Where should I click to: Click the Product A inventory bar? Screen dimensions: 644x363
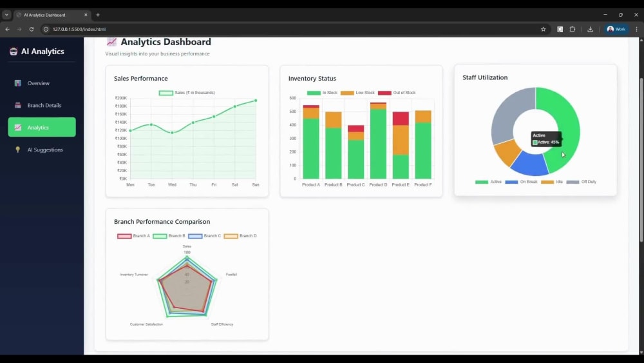coord(311,142)
